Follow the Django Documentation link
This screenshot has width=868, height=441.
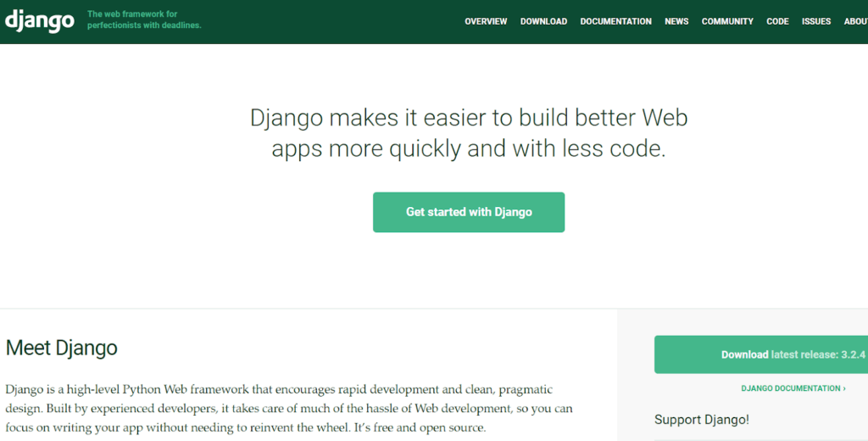[x=793, y=388]
